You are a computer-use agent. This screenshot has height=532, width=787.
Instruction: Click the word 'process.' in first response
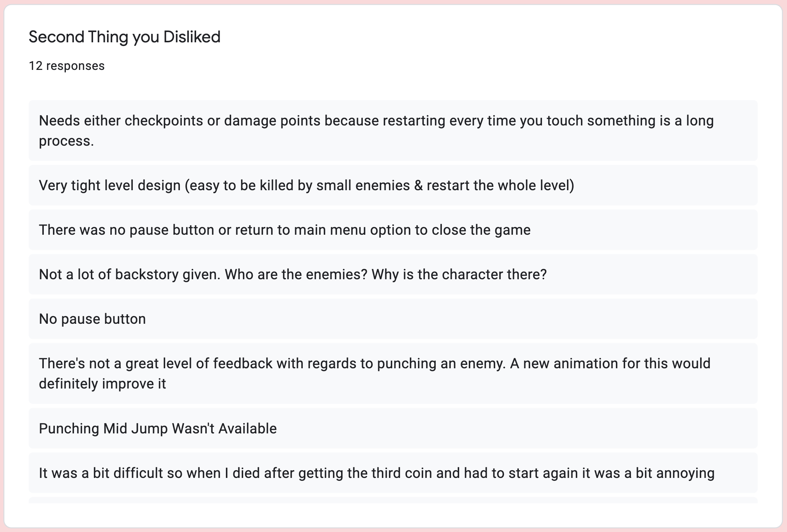click(x=67, y=141)
